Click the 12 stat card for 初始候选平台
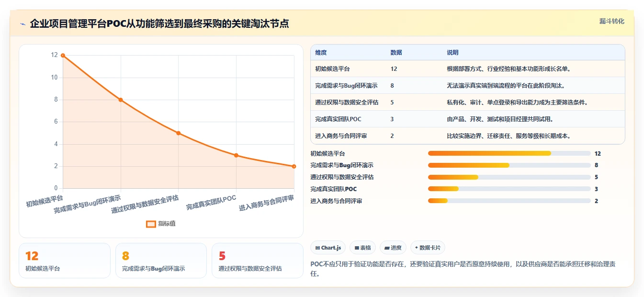 [x=65, y=261]
